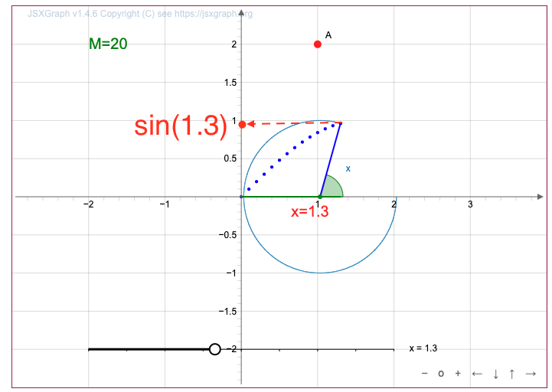The width and height of the screenshot is (552, 392).
Task: Select the red point on the y-axis
Action: 242,124
